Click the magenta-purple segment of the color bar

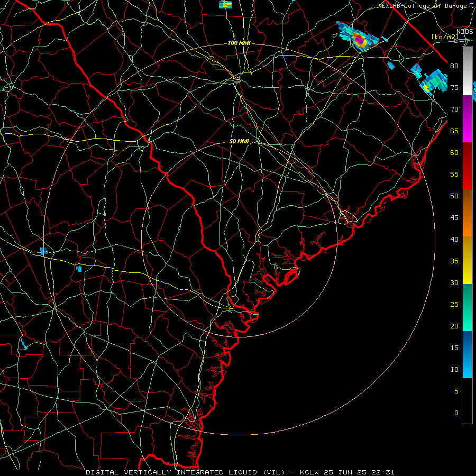pos(467,118)
